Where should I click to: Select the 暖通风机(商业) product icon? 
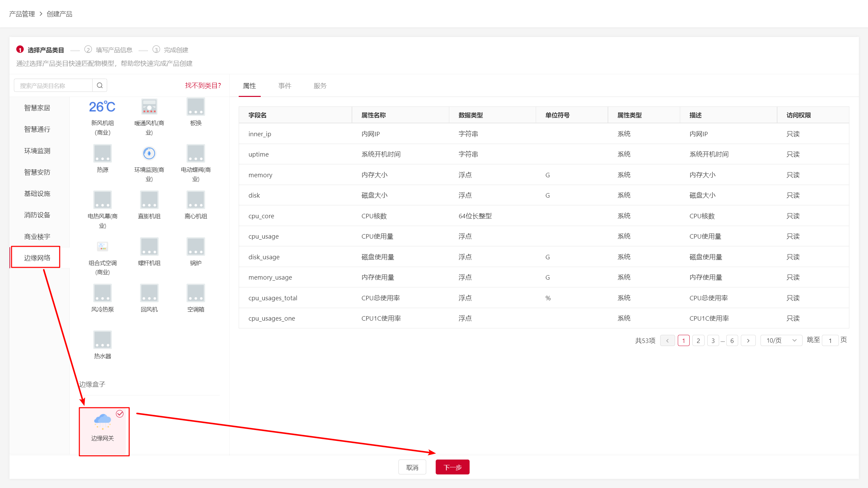pos(149,107)
